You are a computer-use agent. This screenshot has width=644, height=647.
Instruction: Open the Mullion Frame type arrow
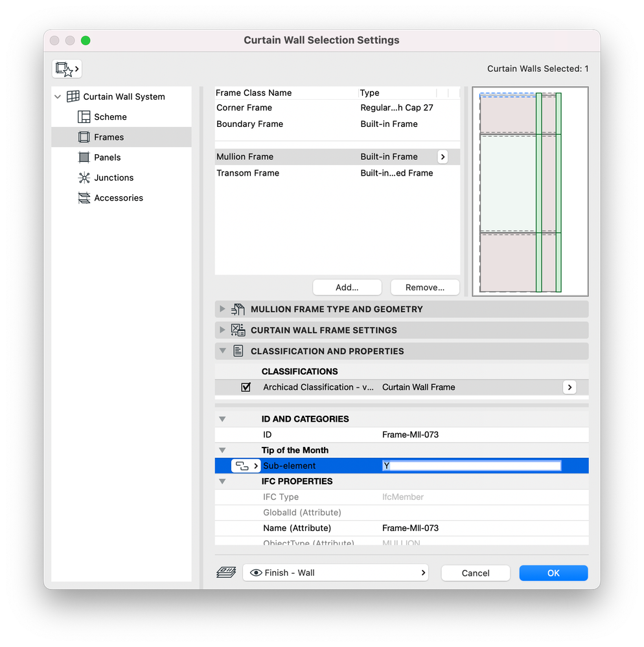coord(443,157)
